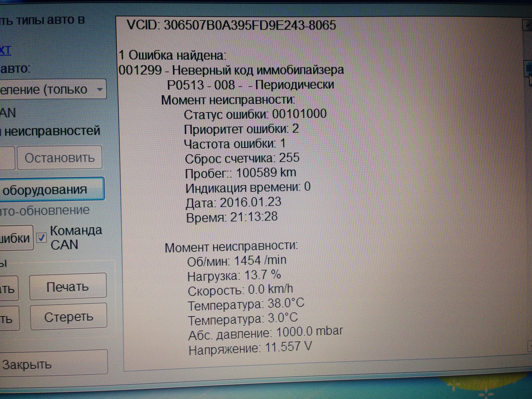Image resolution: width=532 pixels, height=399 pixels.
Task: Open the blue underlined link top left
Action: [5, 51]
